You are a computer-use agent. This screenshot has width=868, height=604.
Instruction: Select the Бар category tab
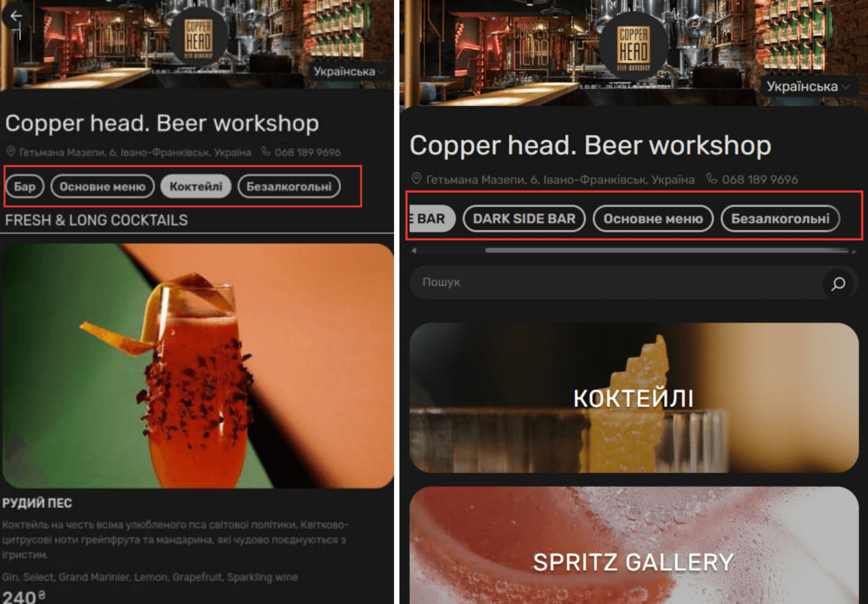pyautogui.click(x=25, y=186)
